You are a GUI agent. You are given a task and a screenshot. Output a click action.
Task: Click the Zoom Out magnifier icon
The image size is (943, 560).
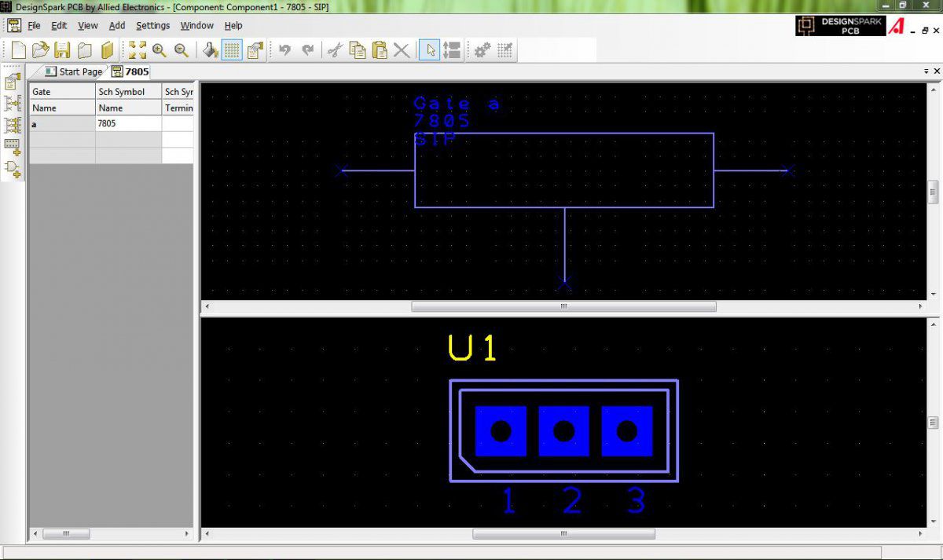click(x=182, y=50)
